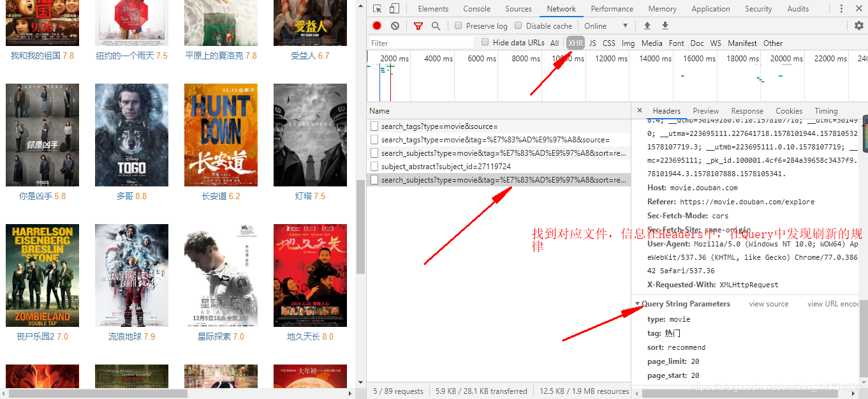The width and height of the screenshot is (868, 399).
Task: Select request search_tags?type=movie&source=
Action: pos(499,126)
